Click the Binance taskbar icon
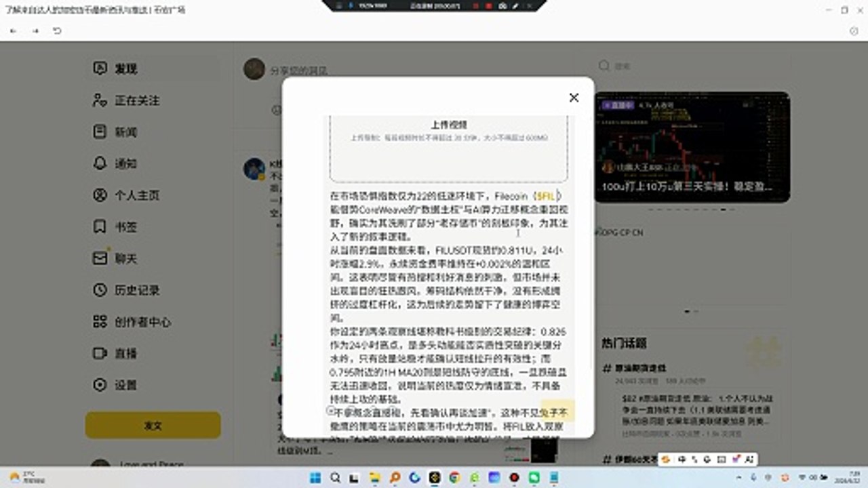Image resolution: width=868 pixels, height=488 pixels. (x=435, y=478)
